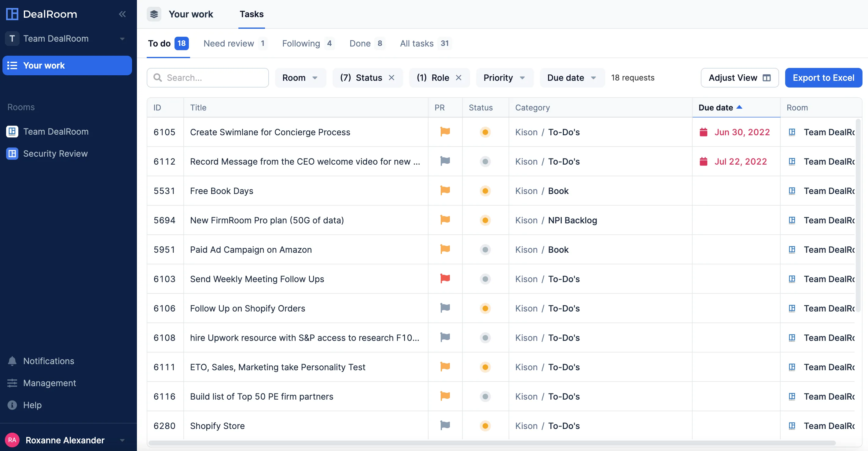This screenshot has height=451, width=868.
Task: Click the gray priority flag for task 6112
Action: pos(445,161)
